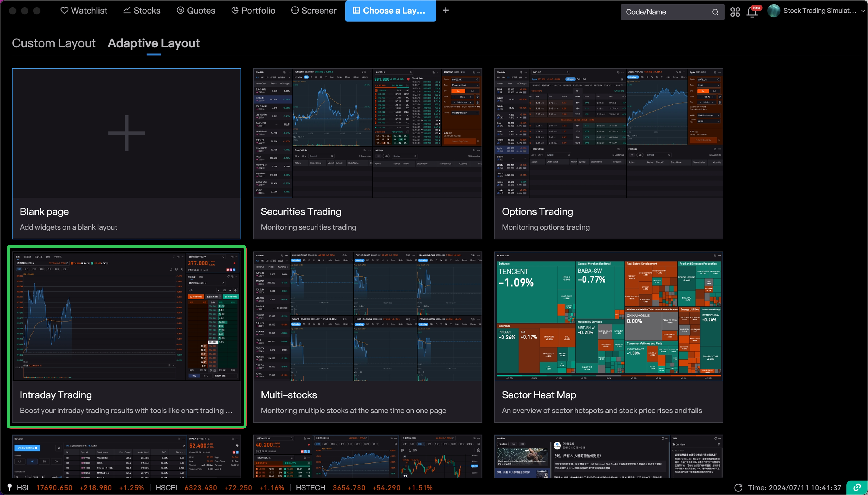The height and width of the screenshot is (495, 868).
Task: Select the Adaptive Layout tab
Action: (154, 43)
